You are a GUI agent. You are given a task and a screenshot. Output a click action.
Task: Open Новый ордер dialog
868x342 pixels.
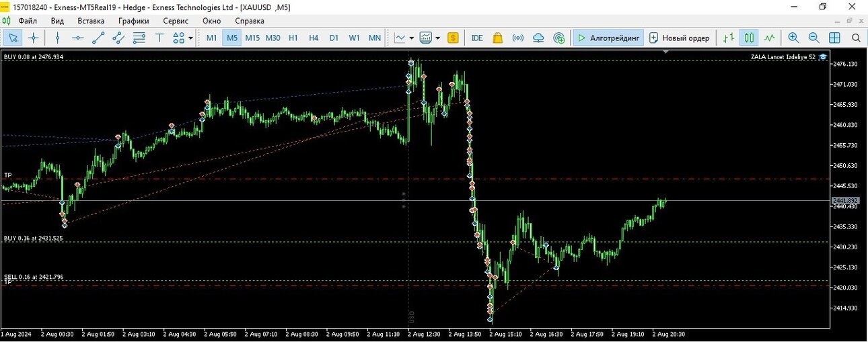tap(679, 38)
